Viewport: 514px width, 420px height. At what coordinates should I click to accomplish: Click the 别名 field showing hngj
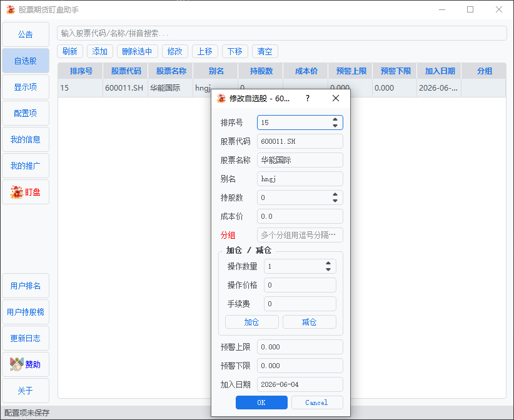tap(300, 179)
